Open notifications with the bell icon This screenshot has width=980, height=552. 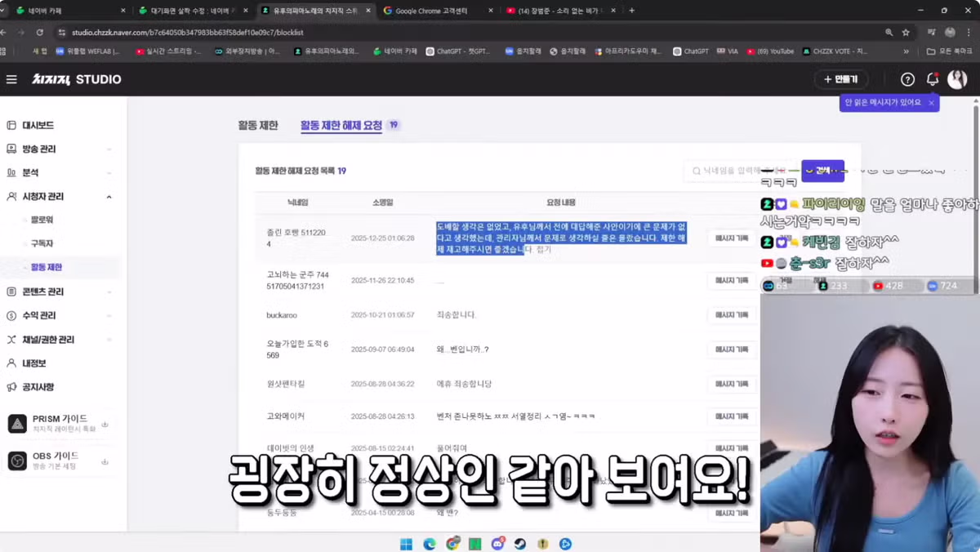(933, 79)
